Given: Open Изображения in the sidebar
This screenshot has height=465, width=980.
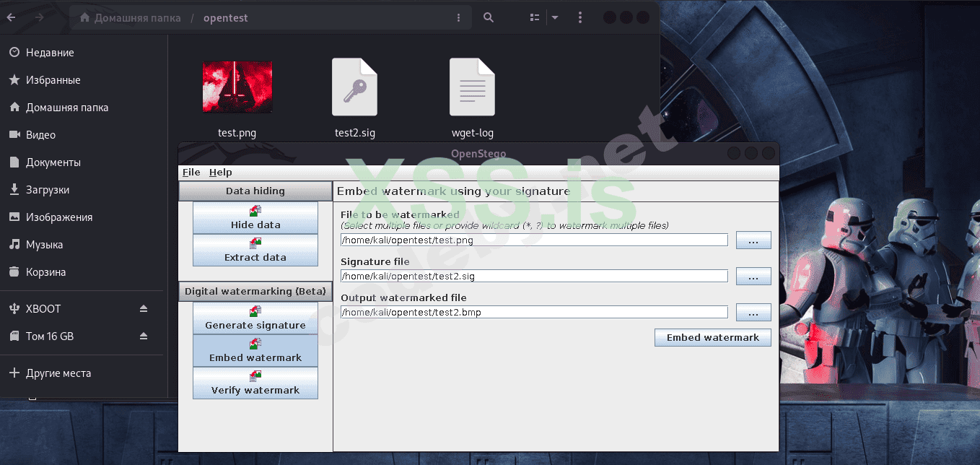Looking at the screenshot, I should click(x=84, y=217).
